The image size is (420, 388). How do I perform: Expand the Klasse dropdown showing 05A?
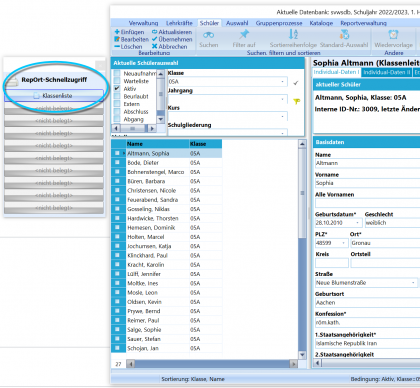click(283, 82)
